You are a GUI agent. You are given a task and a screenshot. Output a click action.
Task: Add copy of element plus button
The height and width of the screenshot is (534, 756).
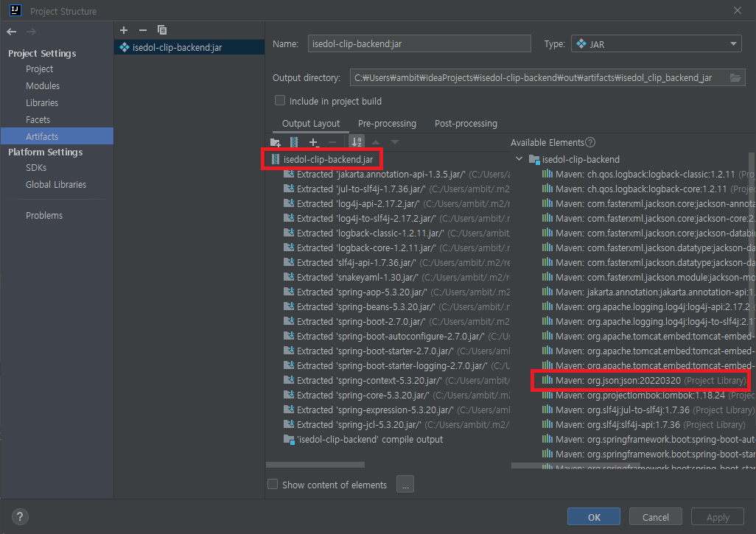click(x=313, y=143)
